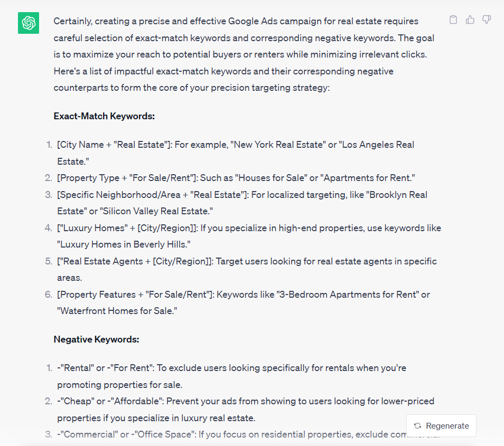This screenshot has height=446, width=504.
Task: Give thumbs down feedback on the response
Action: point(486,19)
